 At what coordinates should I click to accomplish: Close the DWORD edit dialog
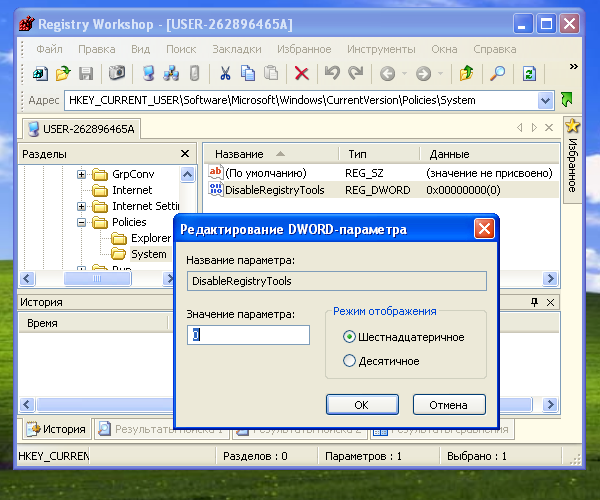(x=484, y=229)
